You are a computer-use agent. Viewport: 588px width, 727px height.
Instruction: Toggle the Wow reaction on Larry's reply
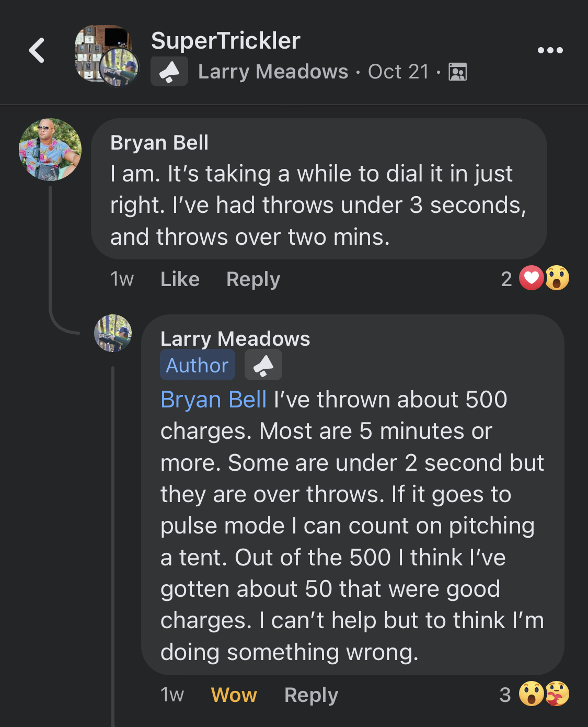(x=234, y=695)
